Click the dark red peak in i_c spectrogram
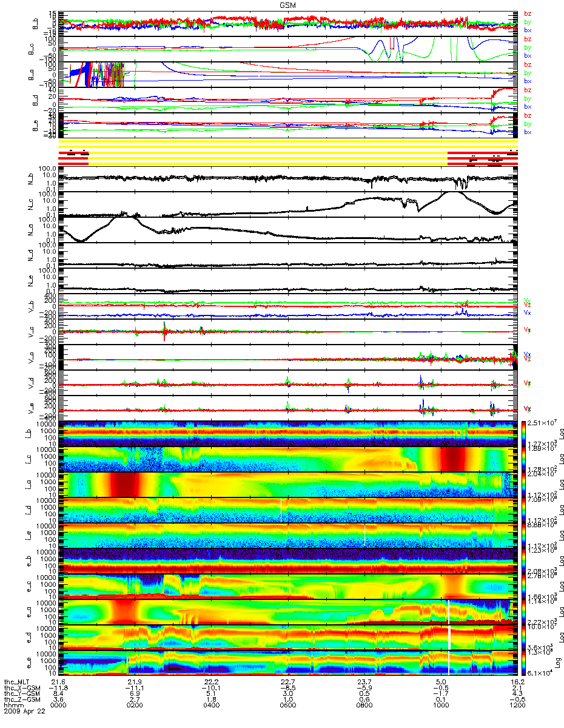The image size is (564, 728). 454,459
